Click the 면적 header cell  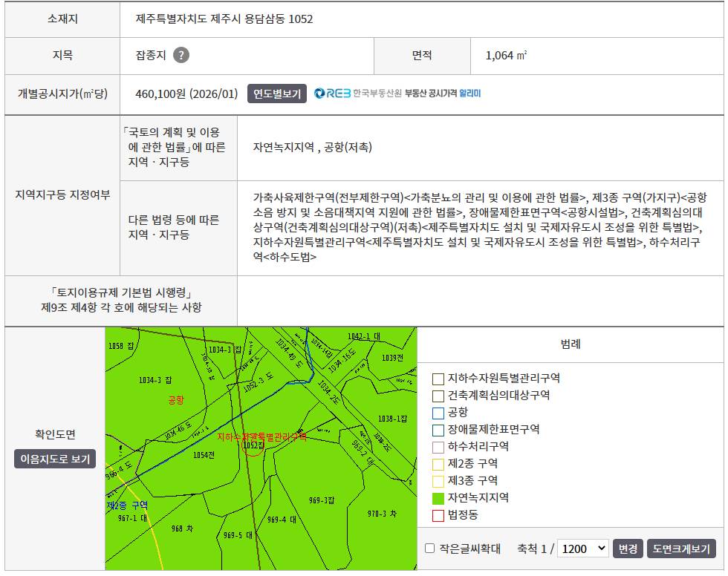(422, 55)
